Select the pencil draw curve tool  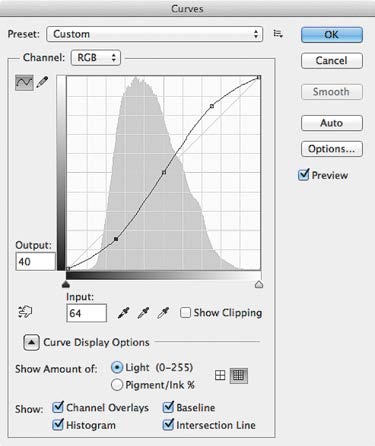(x=42, y=82)
